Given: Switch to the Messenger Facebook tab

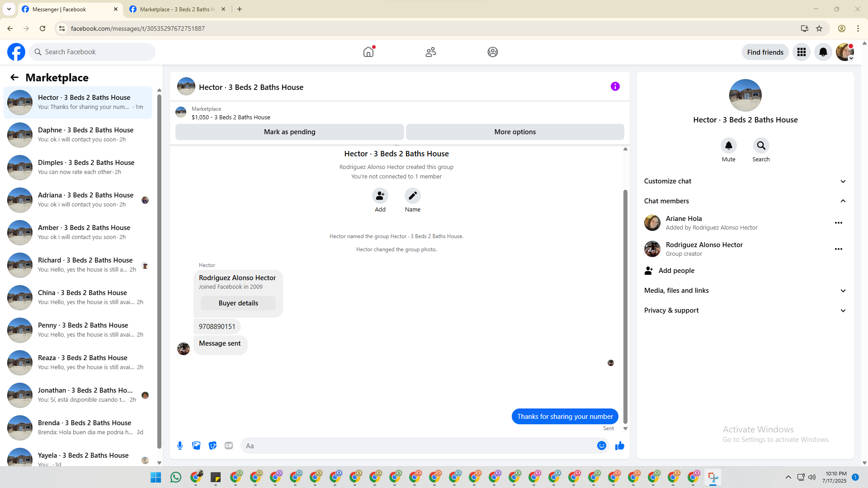Looking at the screenshot, I should point(70,9).
